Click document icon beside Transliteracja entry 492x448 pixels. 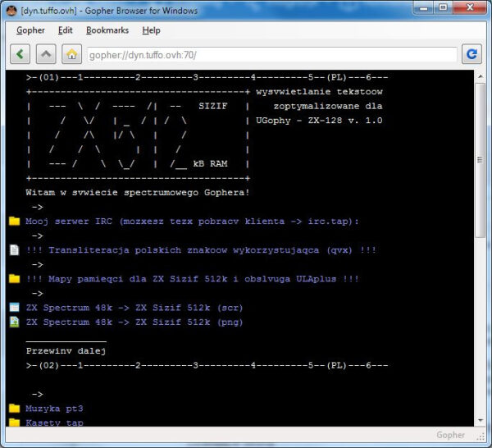[14, 250]
